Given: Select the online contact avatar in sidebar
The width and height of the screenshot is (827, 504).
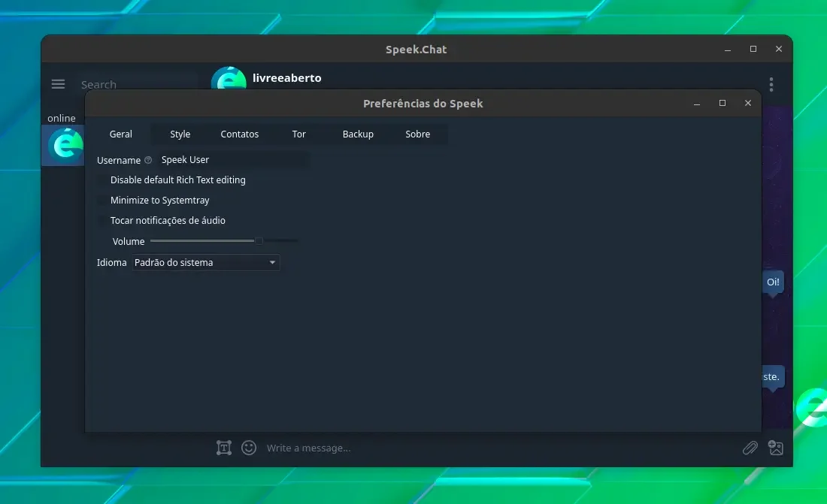Looking at the screenshot, I should pyautogui.click(x=63, y=146).
